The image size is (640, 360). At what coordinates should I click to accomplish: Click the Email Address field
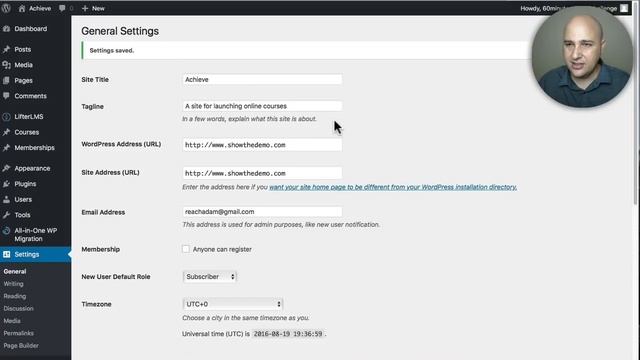[262, 212]
